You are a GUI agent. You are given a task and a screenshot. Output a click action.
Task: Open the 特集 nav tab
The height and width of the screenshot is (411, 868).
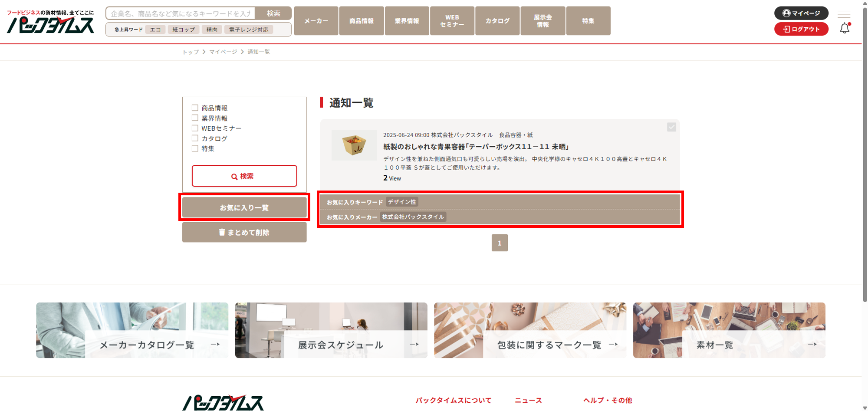pos(588,21)
